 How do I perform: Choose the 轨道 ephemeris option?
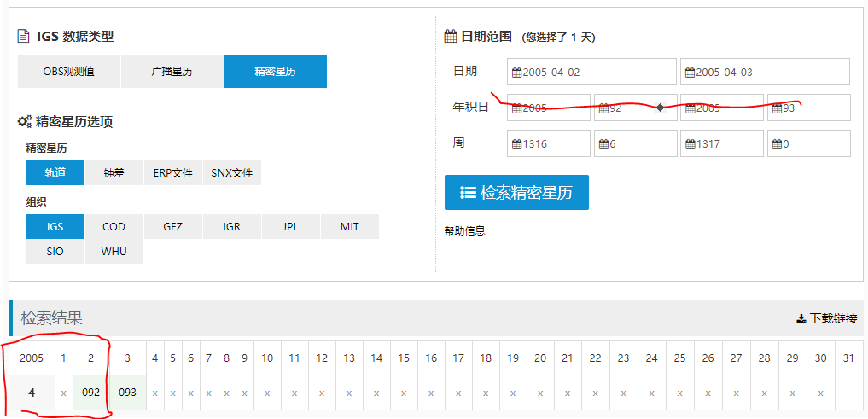pos(55,172)
